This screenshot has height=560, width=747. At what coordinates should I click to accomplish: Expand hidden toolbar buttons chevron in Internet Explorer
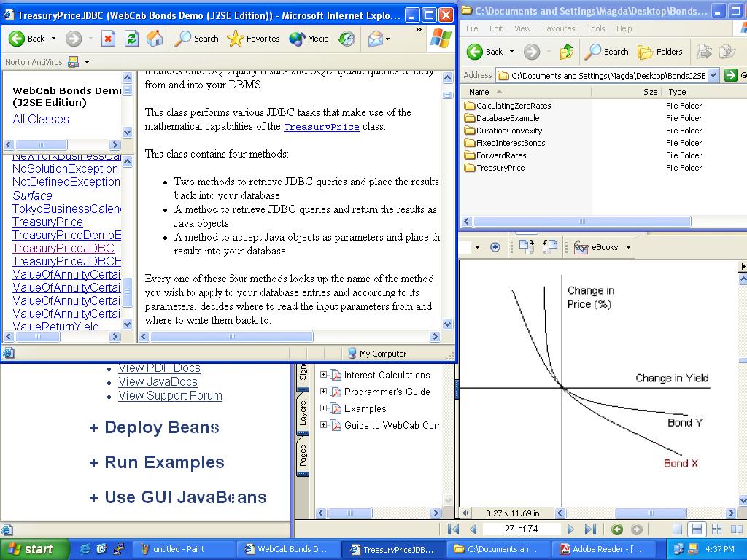(418, 29)
